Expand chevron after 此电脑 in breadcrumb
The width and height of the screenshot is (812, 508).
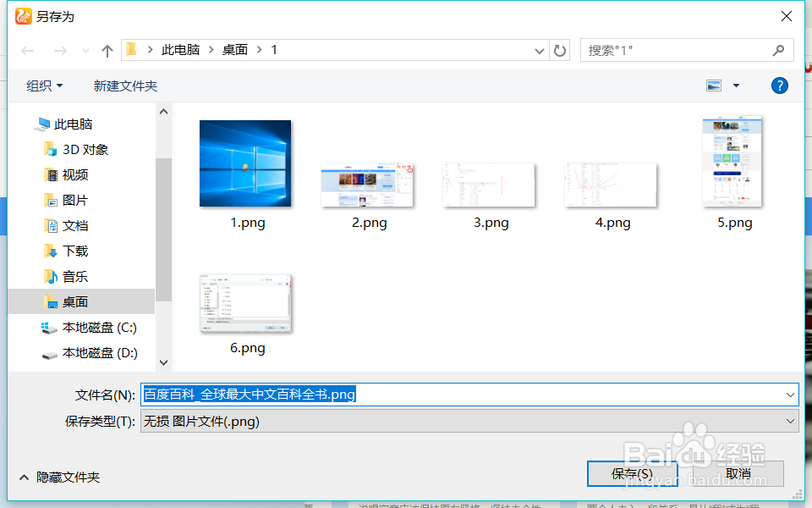coord(211,50)
